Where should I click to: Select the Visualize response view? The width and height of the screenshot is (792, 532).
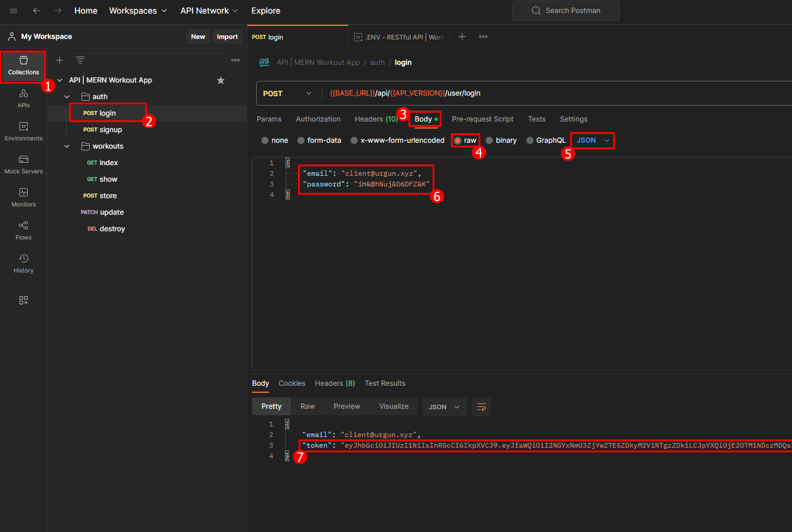point(394,406)
